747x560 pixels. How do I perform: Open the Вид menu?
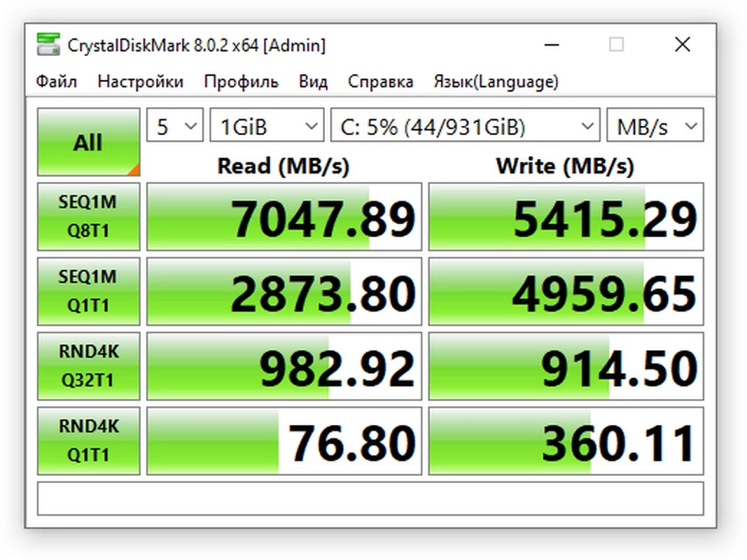pos(313,81)
